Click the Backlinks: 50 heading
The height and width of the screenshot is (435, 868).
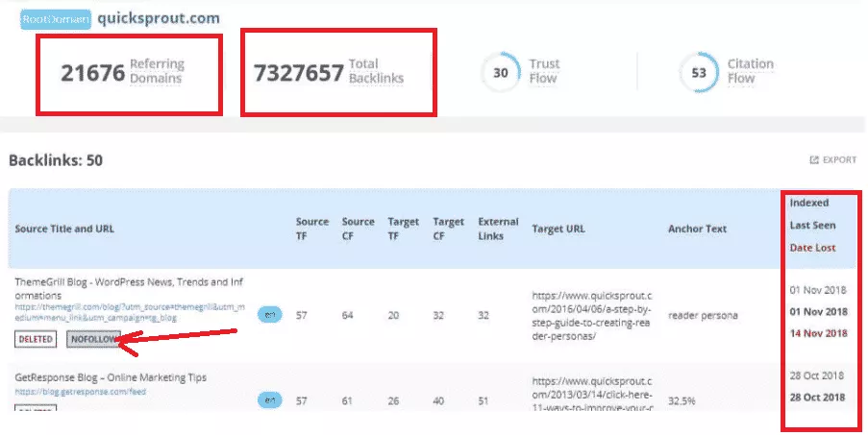[x=56, y=160]
